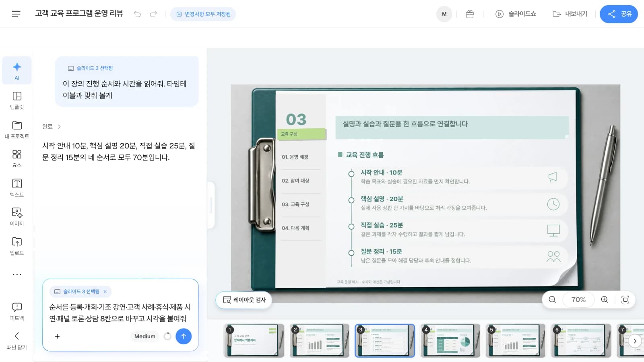Send the AI prompt with arrow button
The image size is (644, 362).
coord(184,336)
